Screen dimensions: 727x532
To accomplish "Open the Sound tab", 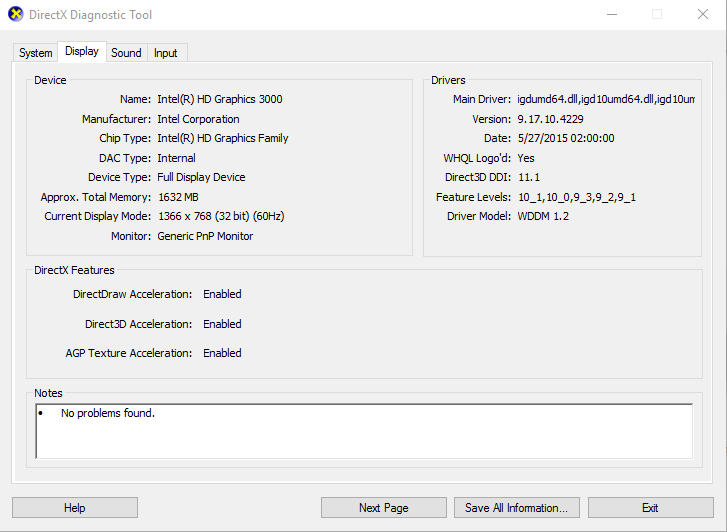I will pos(126,53).
